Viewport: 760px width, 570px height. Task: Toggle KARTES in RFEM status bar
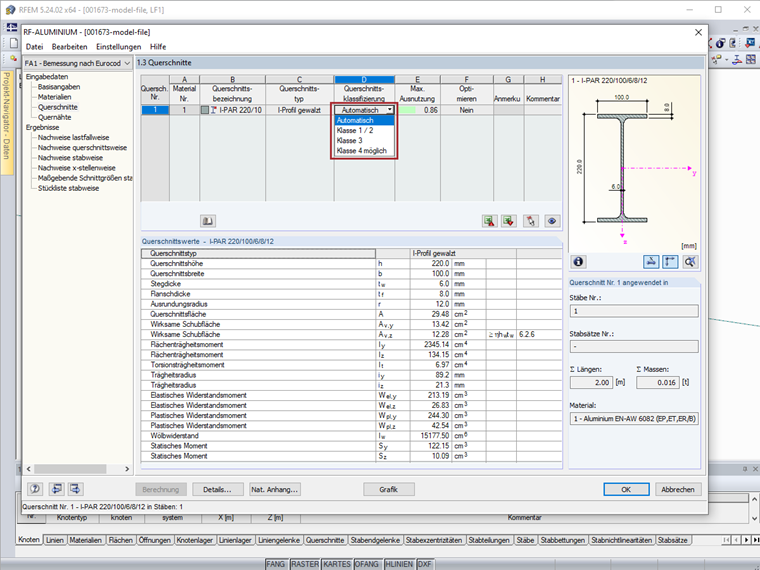click(337, 564)
